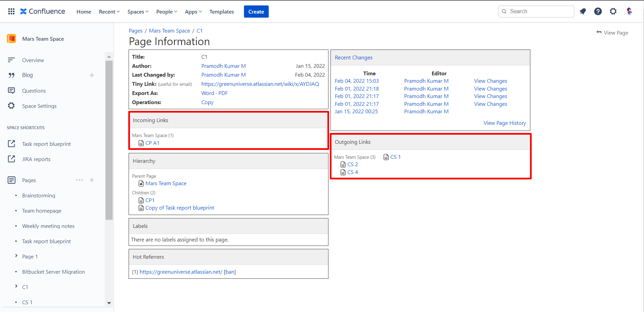Image resolution: width=644 pixels, height=312 pixels.
Task: Expand C1 in the page tree
Action: [17, 287]
